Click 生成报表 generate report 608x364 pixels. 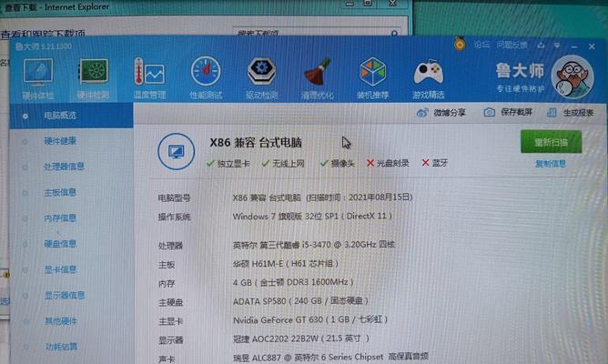tap(570, 113)
